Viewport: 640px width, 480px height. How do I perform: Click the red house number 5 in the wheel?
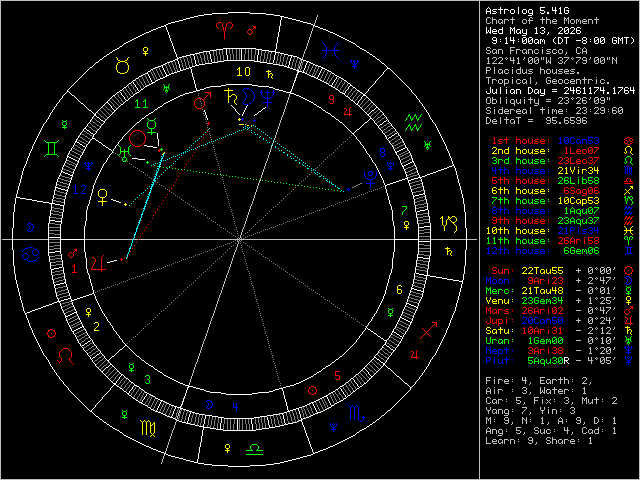coord(337,375)
